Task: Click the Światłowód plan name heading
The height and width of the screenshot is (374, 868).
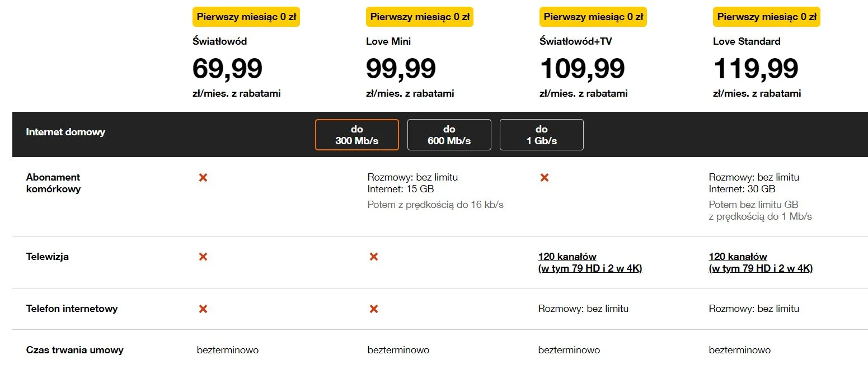Action: pos(219,41)
